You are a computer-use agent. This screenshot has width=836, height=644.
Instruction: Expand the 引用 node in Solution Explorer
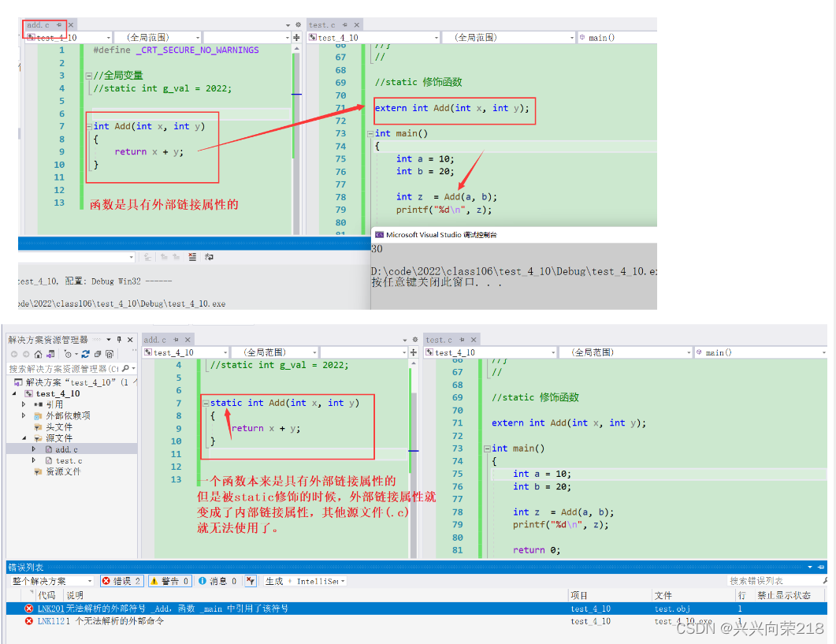point(23,404)
